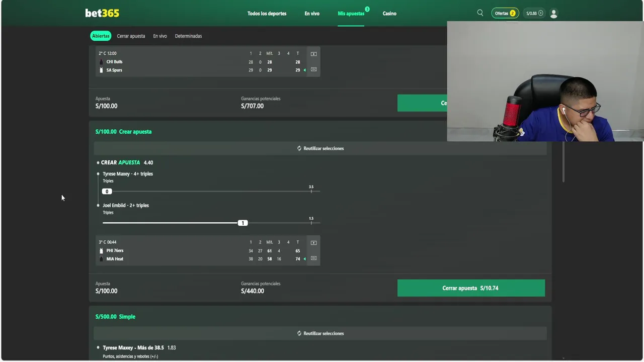Click the SA Spurs jersey icon
This screenshot has height=362, width=644.
click(101, 70)
